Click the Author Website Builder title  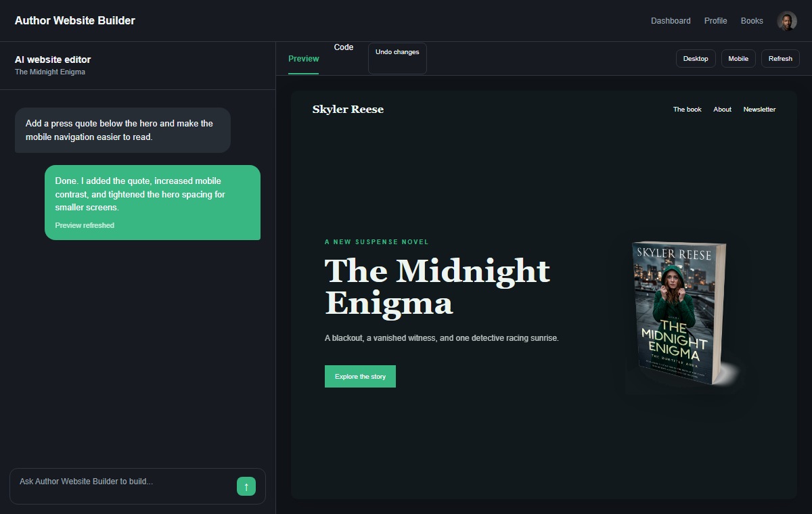click(x=75, y=20)
